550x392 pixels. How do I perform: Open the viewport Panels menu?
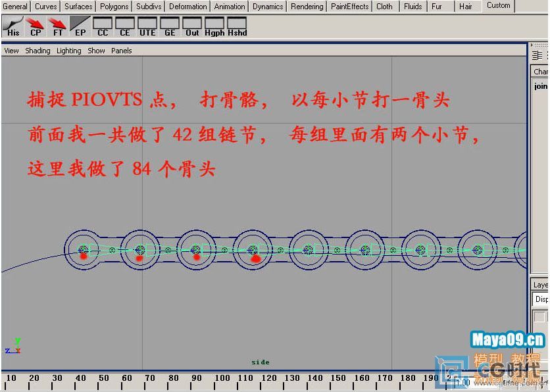tap(121, 51)
